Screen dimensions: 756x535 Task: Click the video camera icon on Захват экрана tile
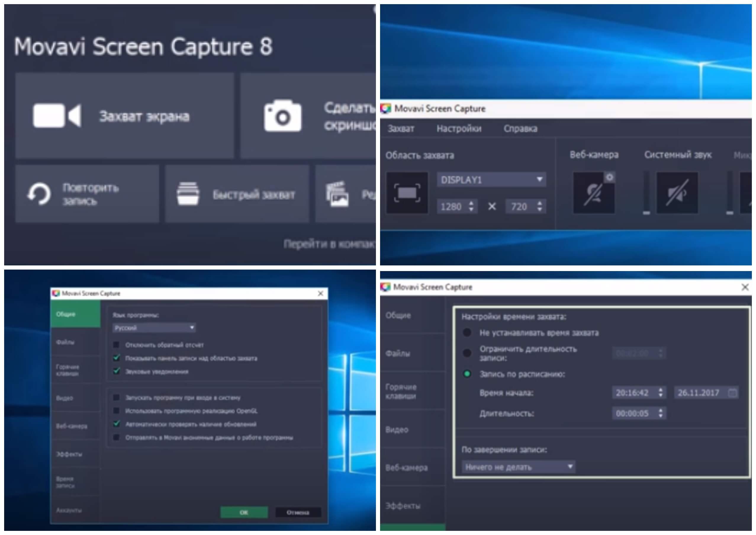pos(57,115)
